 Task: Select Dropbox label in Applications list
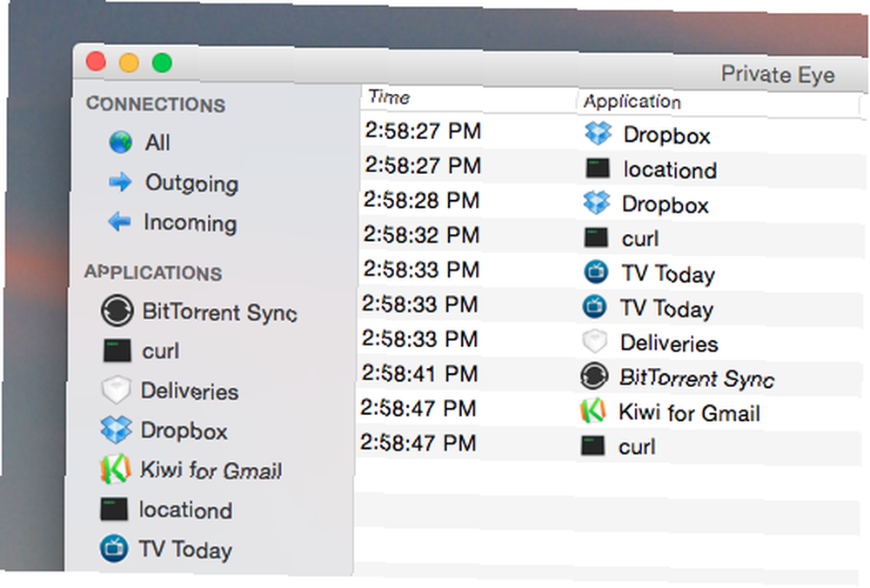point(184,431)
